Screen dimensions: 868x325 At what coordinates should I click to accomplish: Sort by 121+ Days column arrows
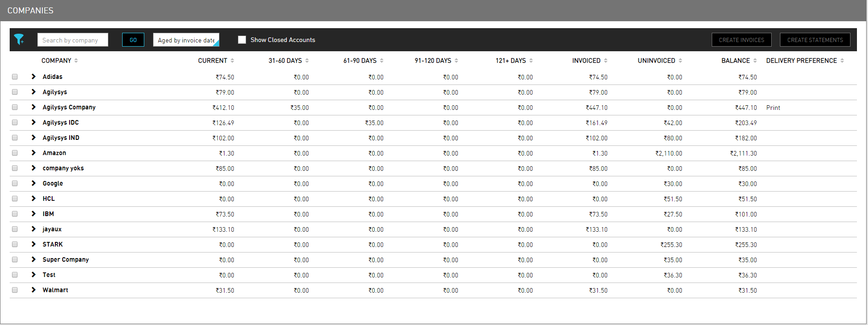coord(531,60)
